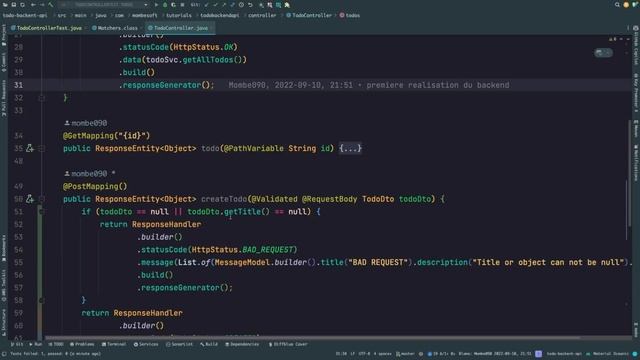640x360 pixels.
Task: Click the fold toggle on line 50
Action: point(42,199)
